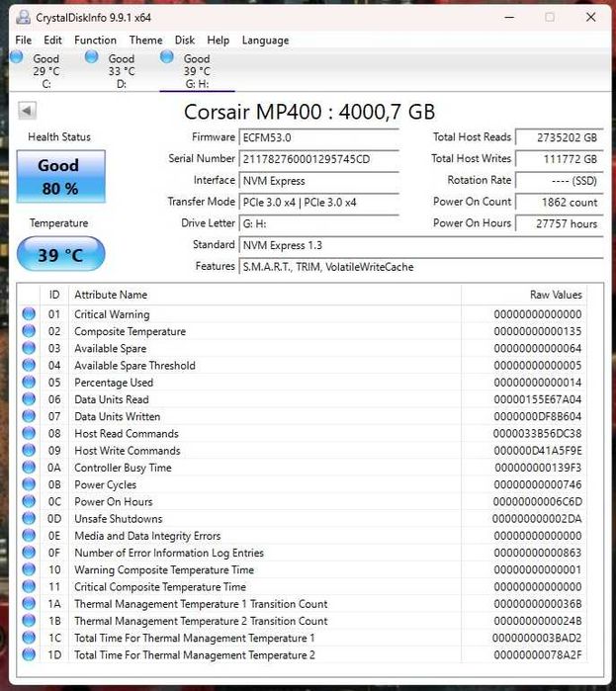
Task: Click status orb for Power On Hours attribute row
Action: click(29, 501)
